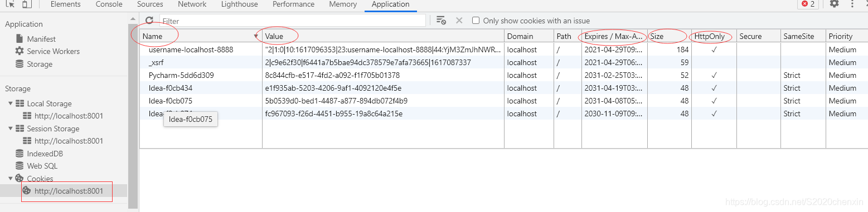Sort cookies by Secure column header
The image size is (868, 212).
[x=758, y=36]
